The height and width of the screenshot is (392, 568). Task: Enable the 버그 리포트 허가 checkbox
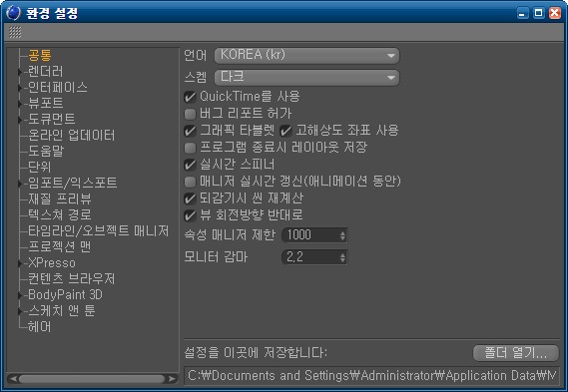pyautogui.click(x=190, y=114)
